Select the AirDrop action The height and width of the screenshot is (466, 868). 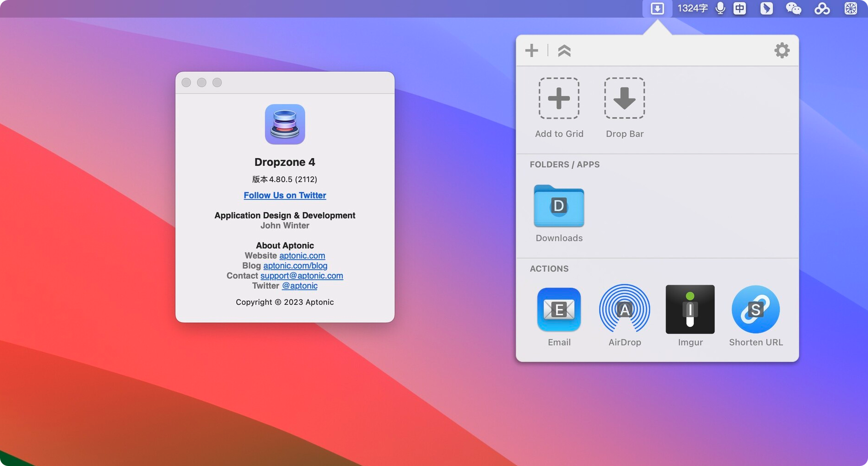pos(624,316)
